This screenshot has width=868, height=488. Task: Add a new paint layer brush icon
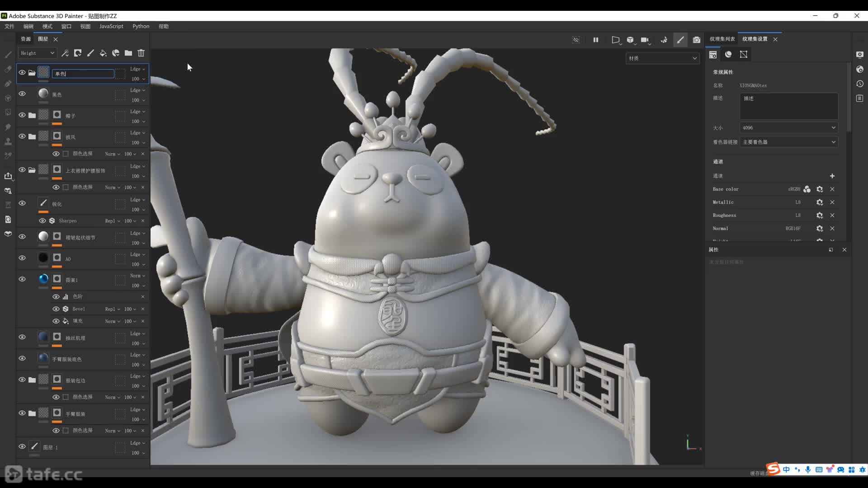tap(90, 53)
